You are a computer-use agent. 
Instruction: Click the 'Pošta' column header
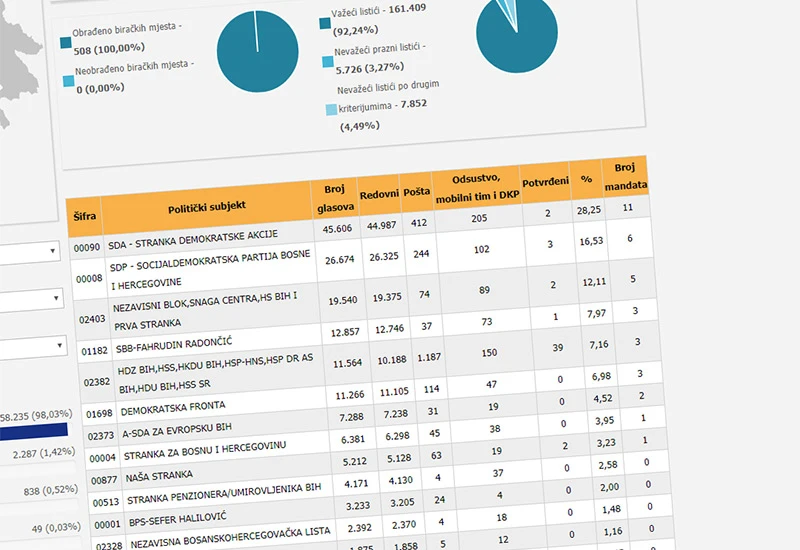[417, 192]
